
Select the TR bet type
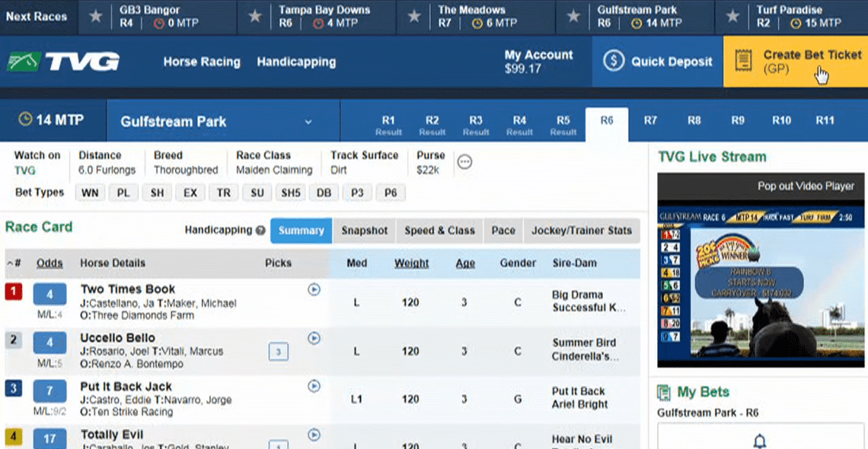(224, 193)
